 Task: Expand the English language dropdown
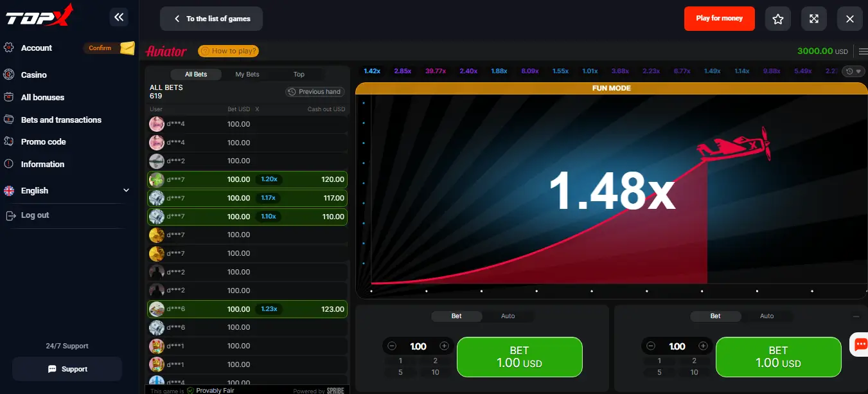pos(126,190)
